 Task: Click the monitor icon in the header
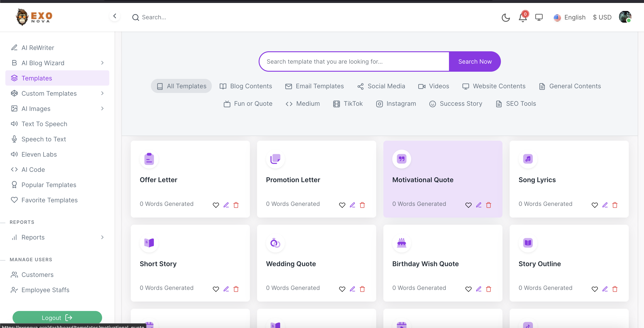click(539, 17)
